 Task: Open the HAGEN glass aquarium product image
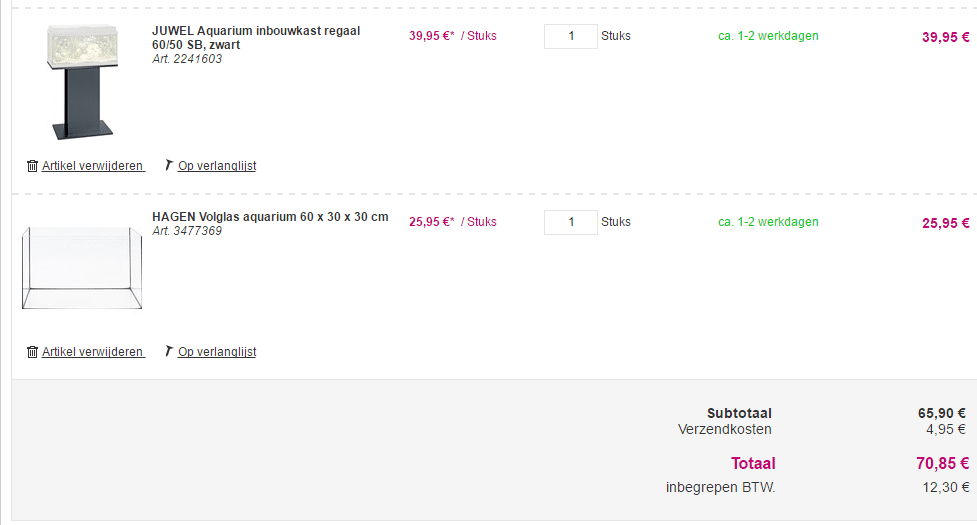click(82, 267)
